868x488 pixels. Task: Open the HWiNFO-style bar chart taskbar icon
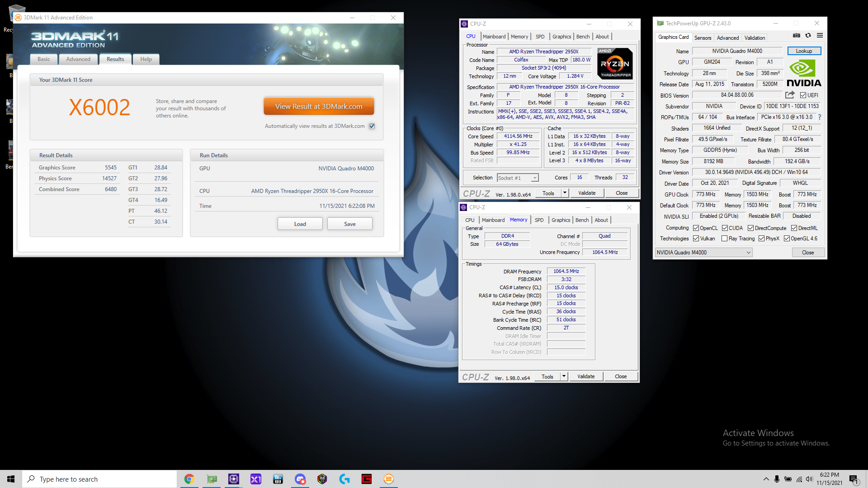tap(278, 479)
